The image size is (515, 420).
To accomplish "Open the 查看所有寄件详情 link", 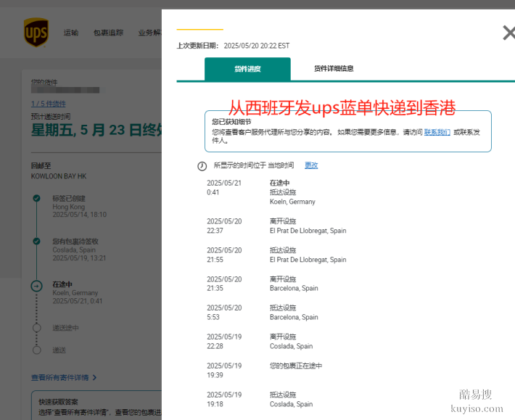I will click(59, 378).
